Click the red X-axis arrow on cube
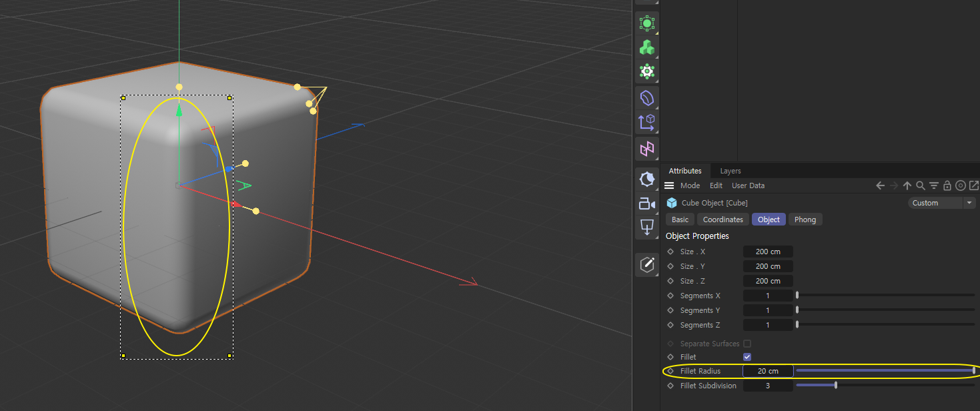 pyautogui.click(x=235, y=203)
